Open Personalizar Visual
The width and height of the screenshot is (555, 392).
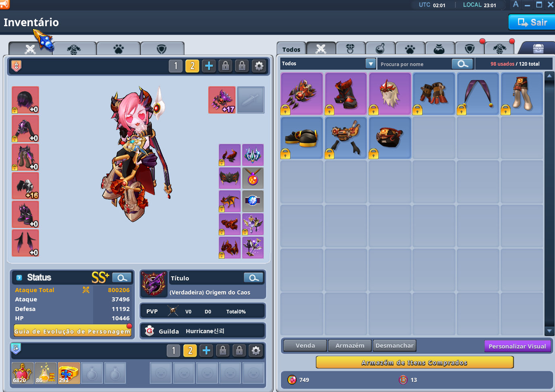pyautogui.click(x=518, y=346)
